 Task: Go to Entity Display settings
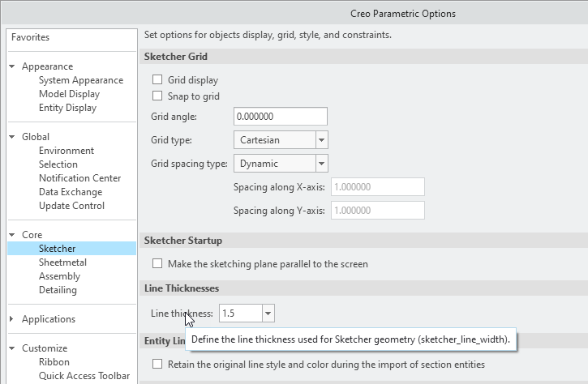point(67,108)
